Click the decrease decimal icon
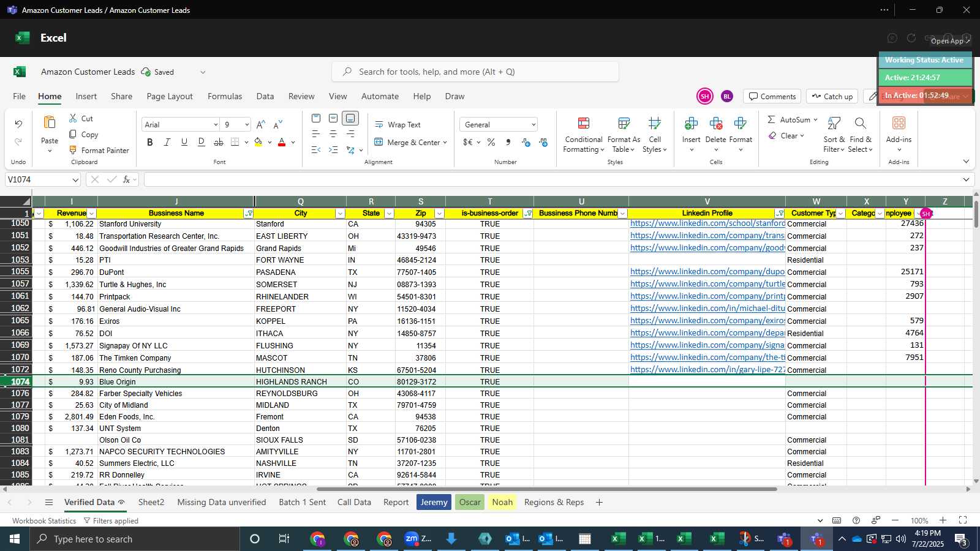This screenshot has height=551, width=980. click(543, 142)
